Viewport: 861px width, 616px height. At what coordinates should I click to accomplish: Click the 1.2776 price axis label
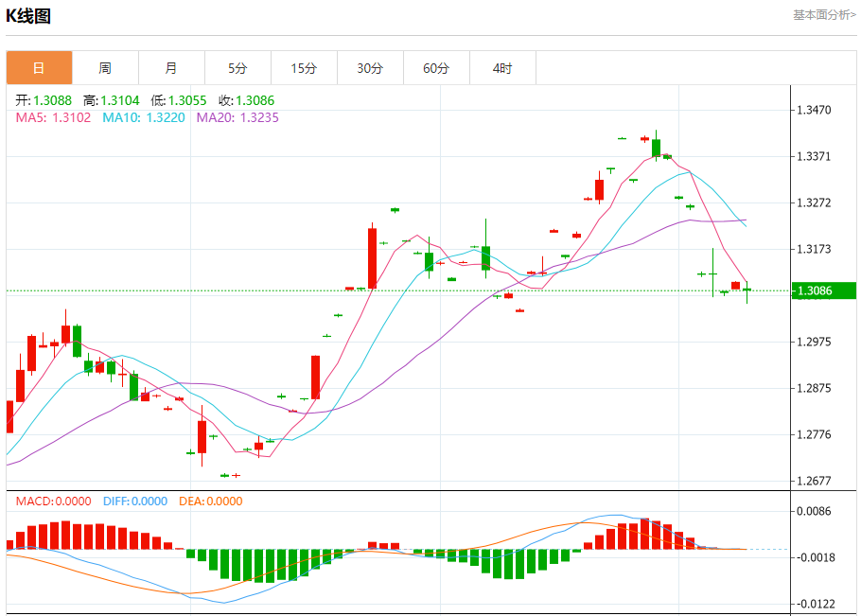coord(814,435)
